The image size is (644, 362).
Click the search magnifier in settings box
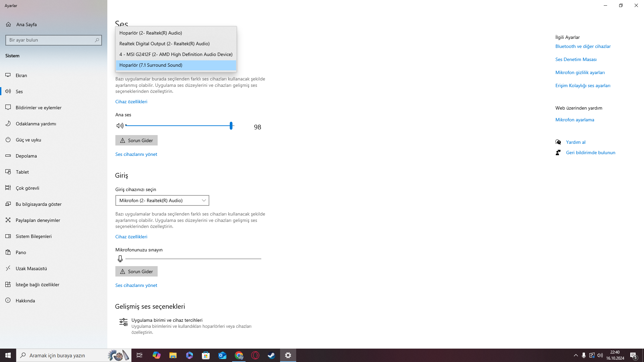coord(97,40)
